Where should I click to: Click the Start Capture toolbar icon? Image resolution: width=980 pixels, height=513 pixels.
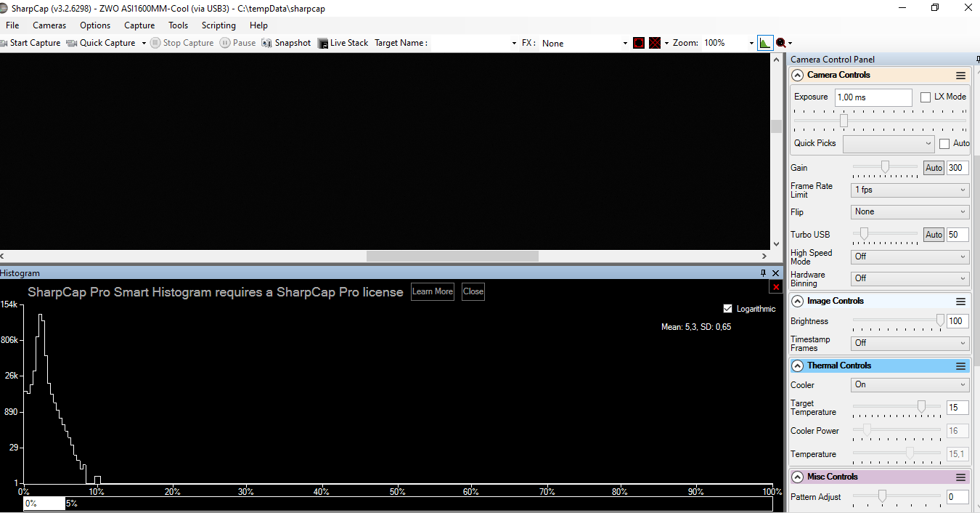tap(4, 43)
